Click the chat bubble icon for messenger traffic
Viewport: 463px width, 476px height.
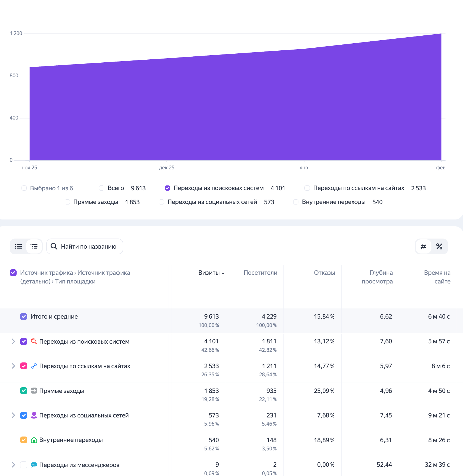(x=33, y=465)
